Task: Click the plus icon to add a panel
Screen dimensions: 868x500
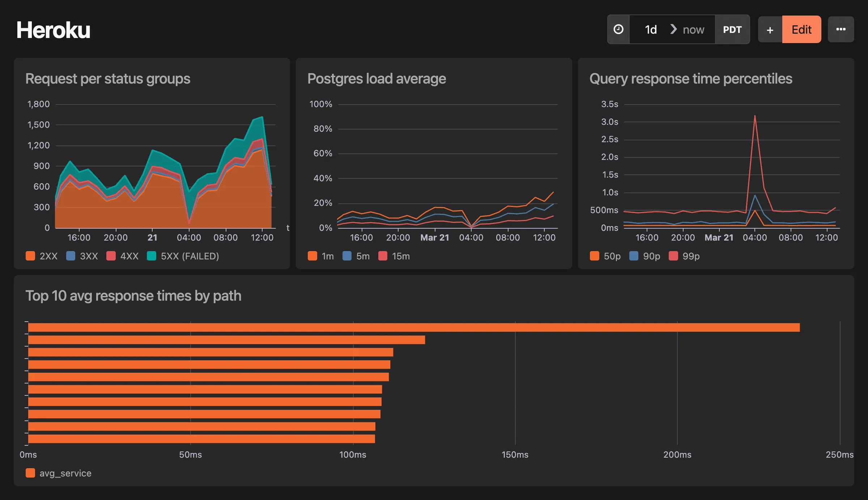Action: click(770, 29)
